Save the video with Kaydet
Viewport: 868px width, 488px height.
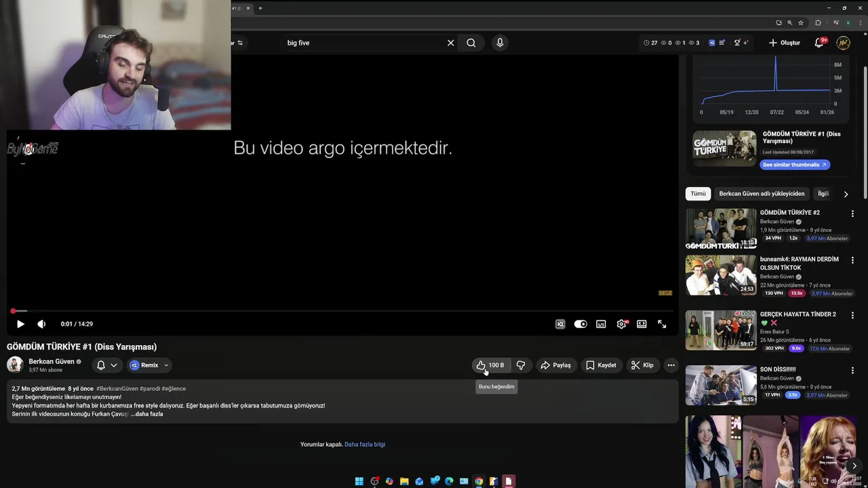click(601, 365)
